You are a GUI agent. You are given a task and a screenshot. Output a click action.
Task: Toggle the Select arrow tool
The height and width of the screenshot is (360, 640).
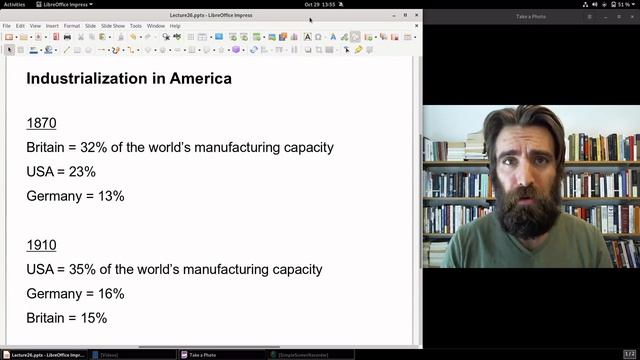coord(10,50)
